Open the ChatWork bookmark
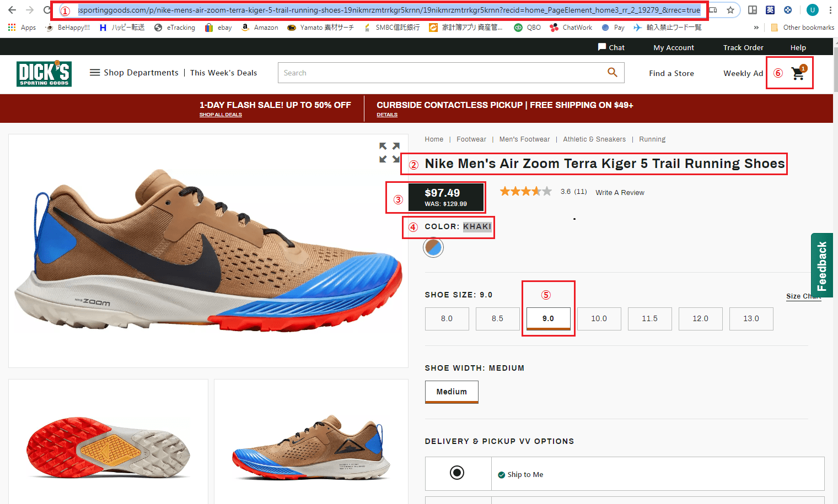Screen dimensions: 838x504 click(x=571, y=28)
